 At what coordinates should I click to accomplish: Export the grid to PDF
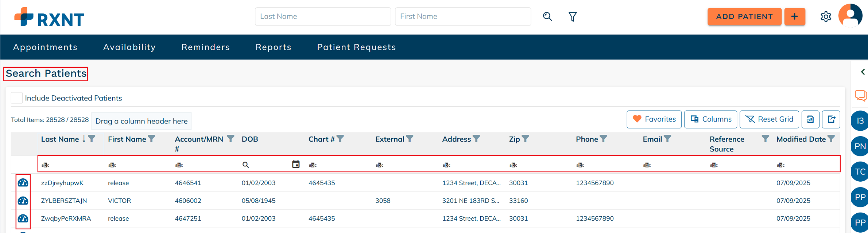(810, 119)
